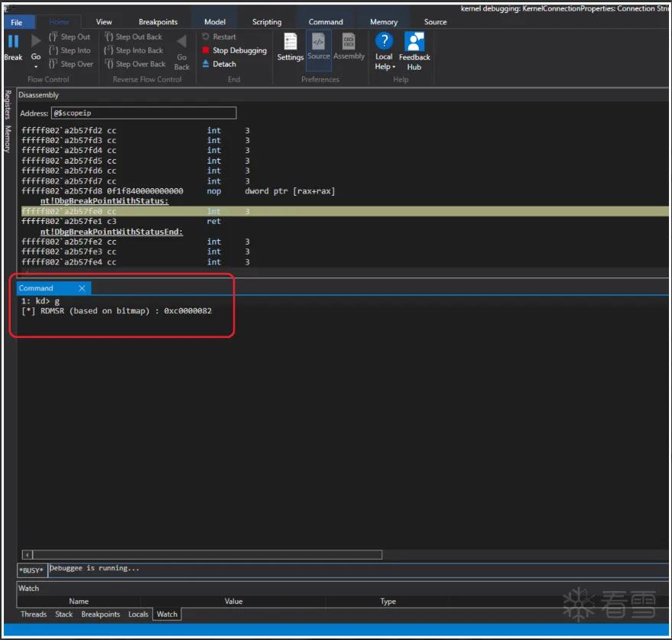
Task: Close the Command window tab
Action: click(x=82, y=288)
